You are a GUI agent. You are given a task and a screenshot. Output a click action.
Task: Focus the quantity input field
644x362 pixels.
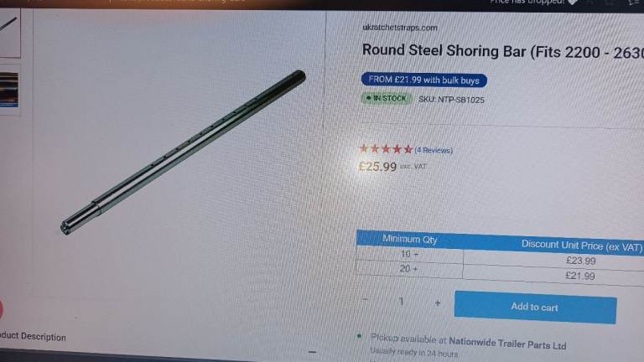(402, 302)
